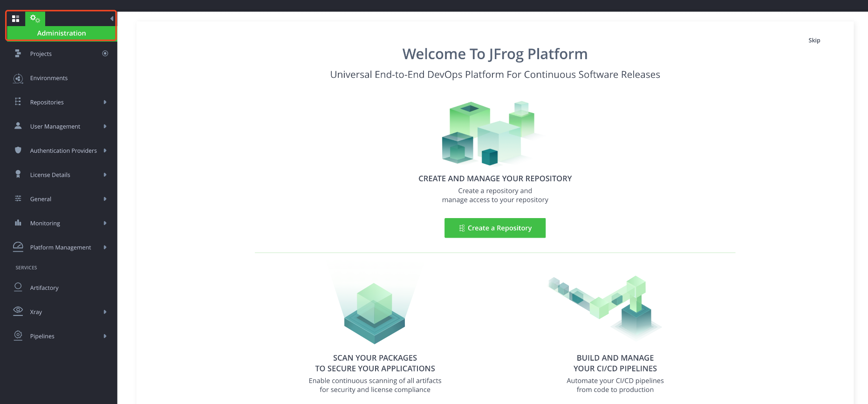Screen dimensions: 868x404
Task: Click the 'Build and Manage' pipelines heading
Action: click(x=615, y=363)
